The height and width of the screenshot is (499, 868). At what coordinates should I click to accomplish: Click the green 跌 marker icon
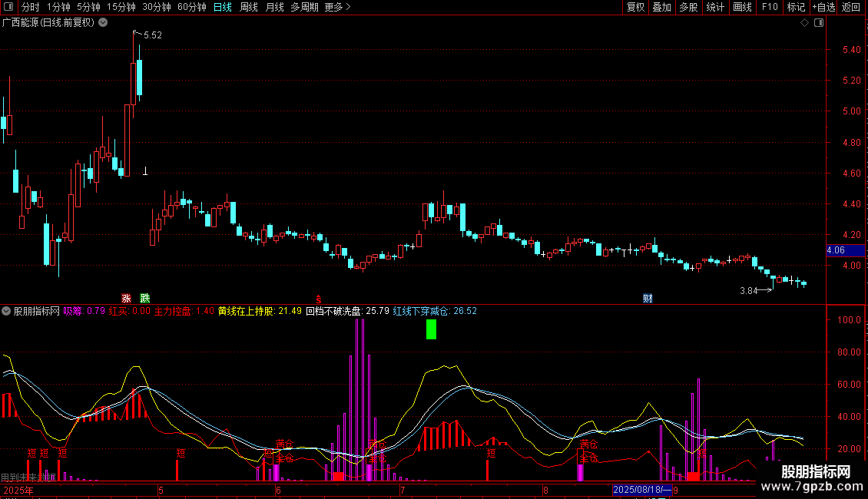145,298
